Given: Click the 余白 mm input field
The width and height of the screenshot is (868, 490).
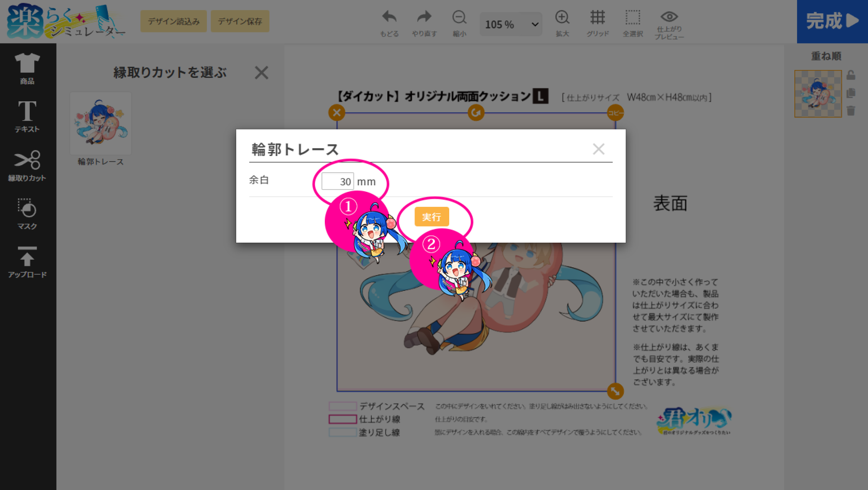Looking at the screenshot, I should [337, 181].
